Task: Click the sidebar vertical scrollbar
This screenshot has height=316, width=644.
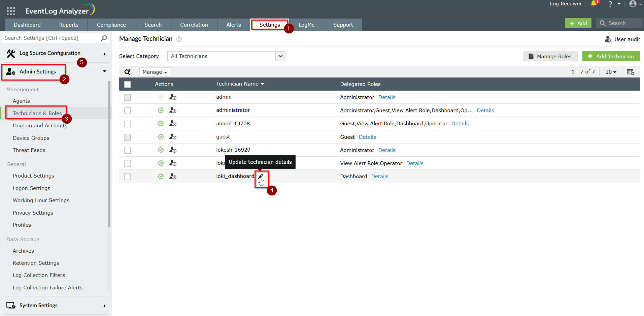Action: (x=109, y=154)
